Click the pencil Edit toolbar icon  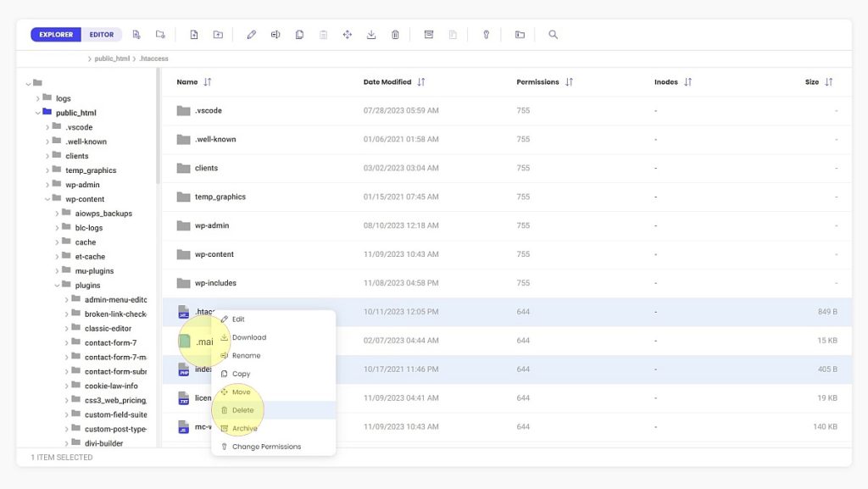(x=251, y=34)
